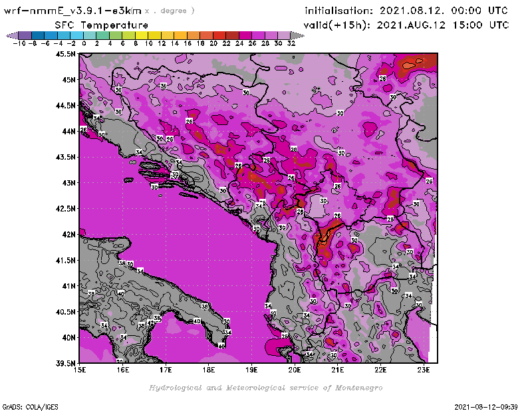Click the '-10' tick label on the colorbar
This screenshot has width=532, height=411.
point(19,43)
